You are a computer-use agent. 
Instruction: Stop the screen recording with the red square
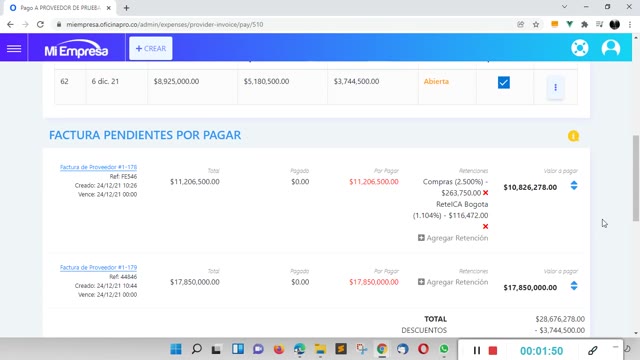[x=493, y=351]
